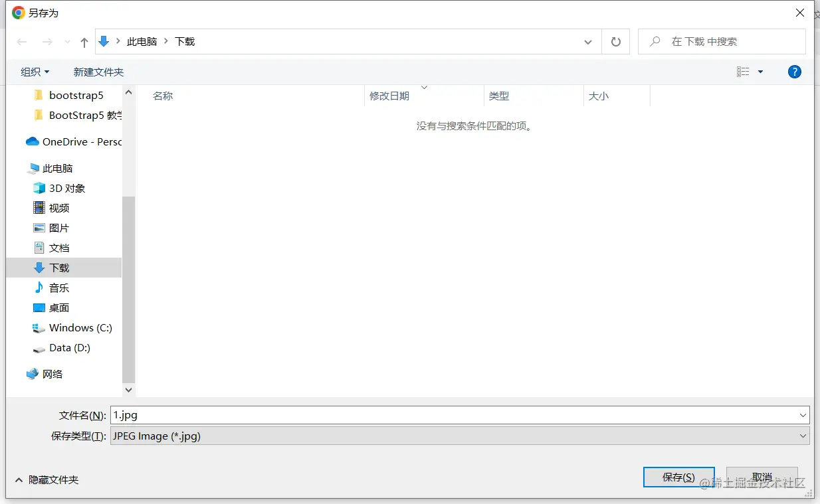This screenshot has width=820, height=504.
Task: Click 下载 in the breadcrumb bar
Action: tap(185, 41)
